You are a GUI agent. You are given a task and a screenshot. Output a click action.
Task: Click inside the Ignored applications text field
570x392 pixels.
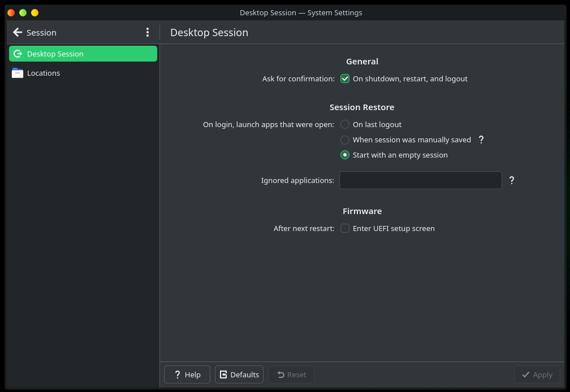[x=420, y=180]
